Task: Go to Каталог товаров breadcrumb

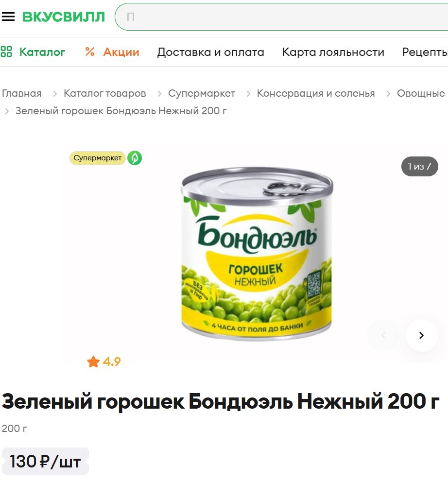Action: (105, 93)
